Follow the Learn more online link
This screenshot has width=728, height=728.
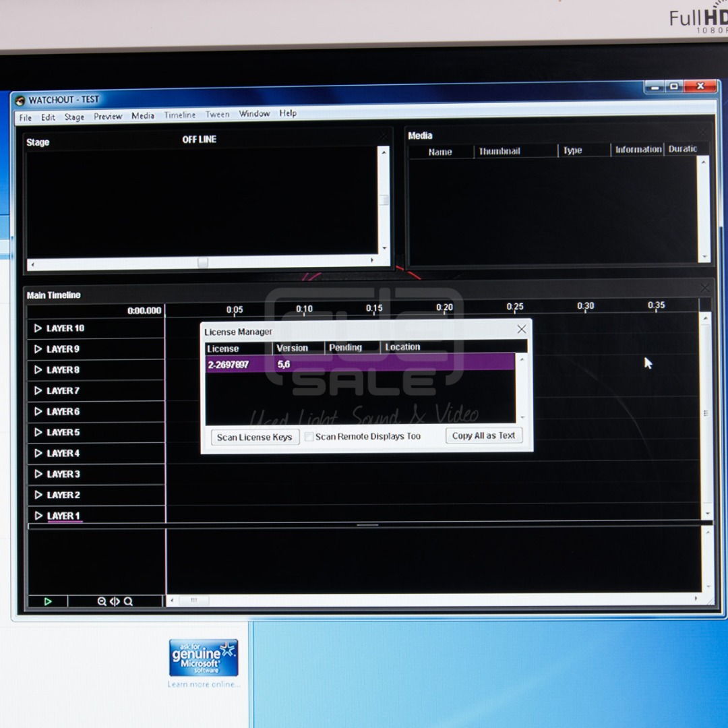click(204, 684)
